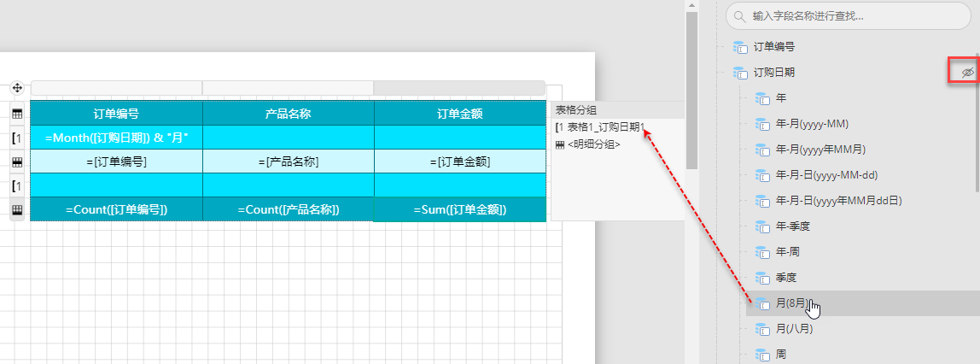
Task: Click the table move handle icon
Action: (x=16, y=88)
